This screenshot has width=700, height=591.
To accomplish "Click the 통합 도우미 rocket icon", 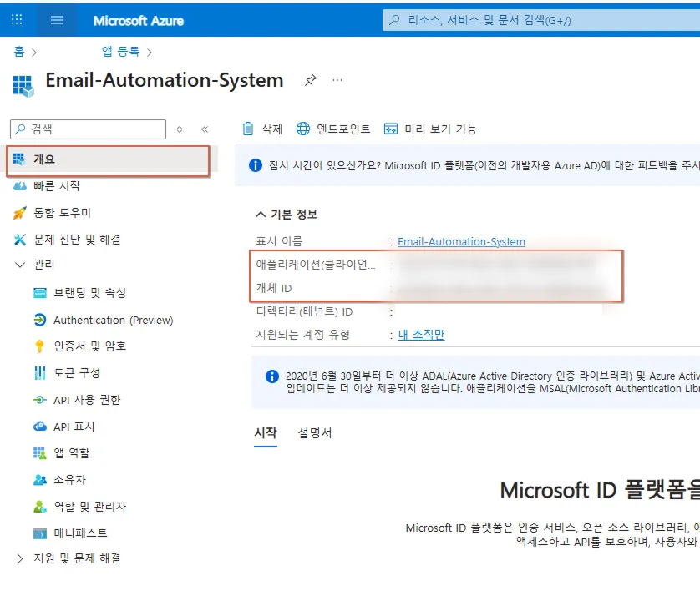I will click(x=20, y=213).
